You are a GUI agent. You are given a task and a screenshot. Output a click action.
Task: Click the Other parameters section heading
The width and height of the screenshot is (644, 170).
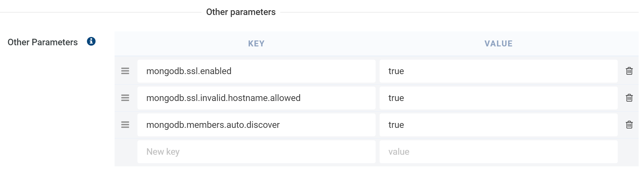pos(241,12)
